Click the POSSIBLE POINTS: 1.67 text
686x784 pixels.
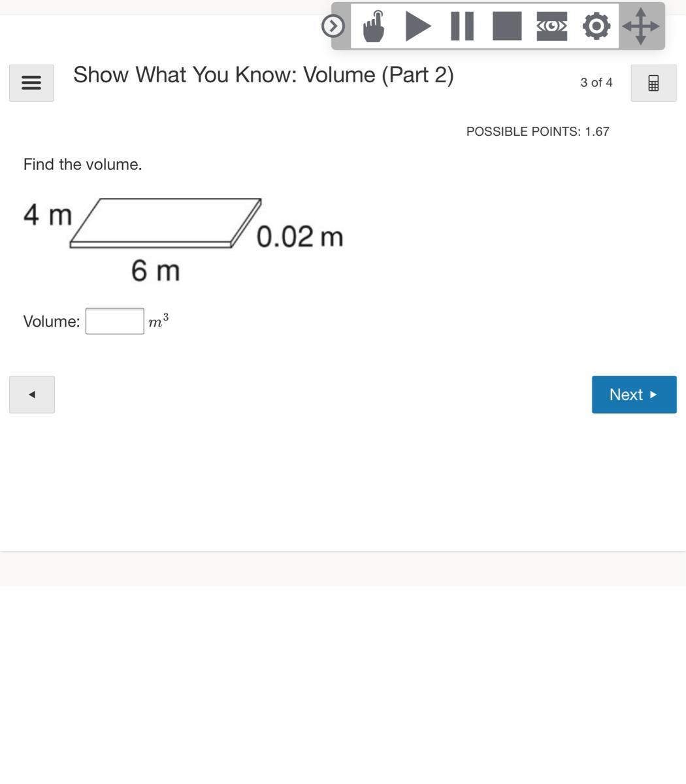(538, 131)
